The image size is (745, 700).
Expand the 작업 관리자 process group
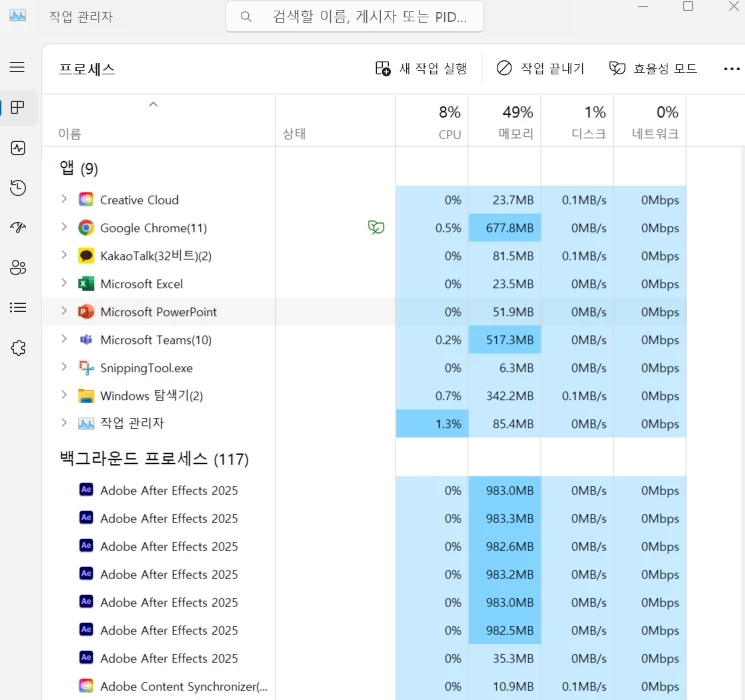coord(64,423)
